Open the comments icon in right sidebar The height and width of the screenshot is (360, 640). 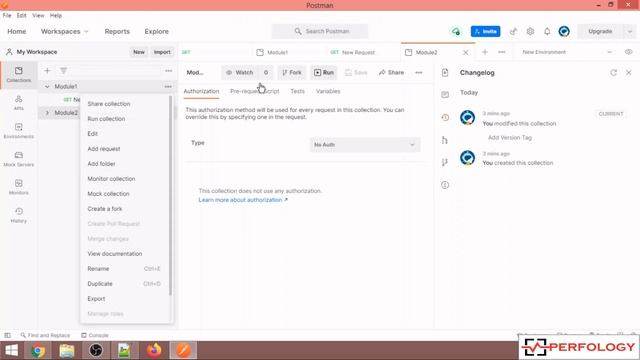[x=445, y=95]
